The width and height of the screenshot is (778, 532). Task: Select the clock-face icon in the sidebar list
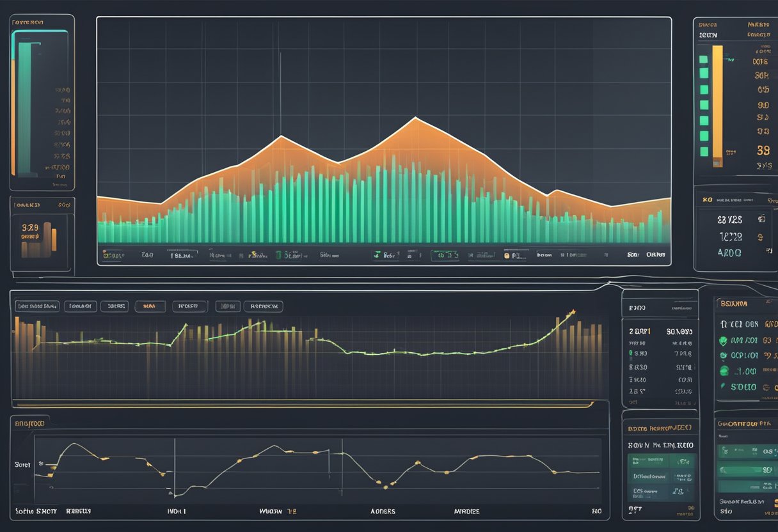723,355
